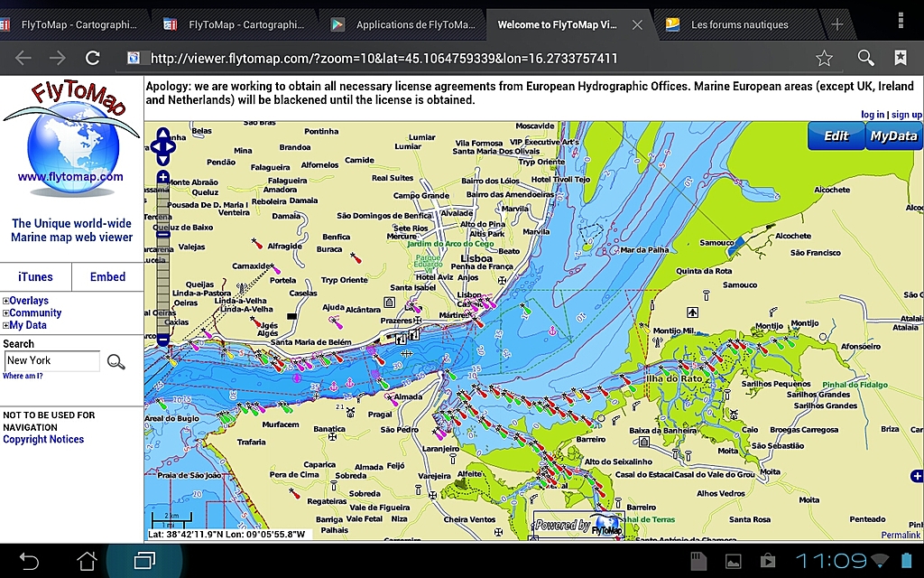Screen dimensions: 924x578
Task: Bookmark this page using the star icon
Action: coord(824,58)
